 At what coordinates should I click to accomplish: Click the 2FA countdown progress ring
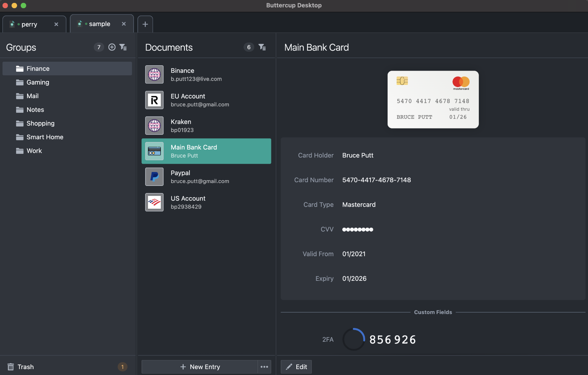(x=353, y=339)
